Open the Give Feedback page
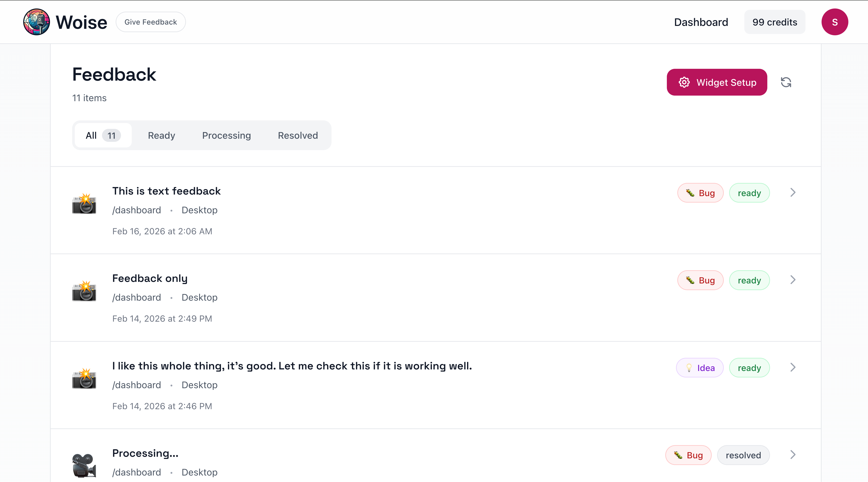 (151, 22)
